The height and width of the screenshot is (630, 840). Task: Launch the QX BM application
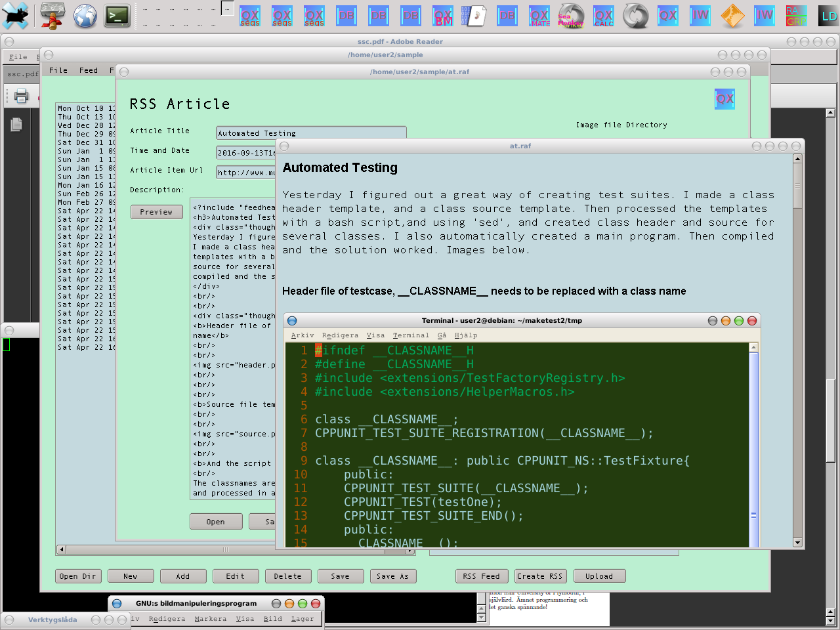443,16
